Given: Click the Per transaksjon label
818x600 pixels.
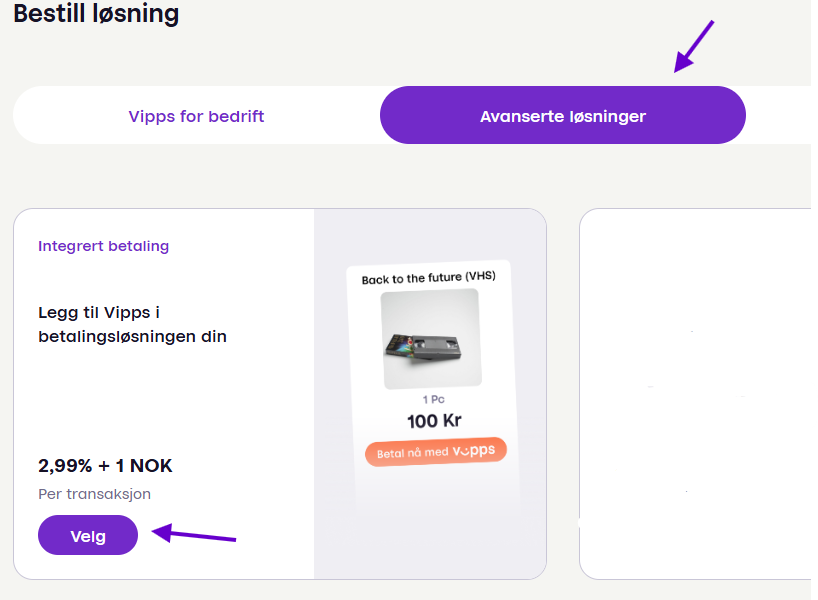Looking at the screenshot, I should [94, 494].
